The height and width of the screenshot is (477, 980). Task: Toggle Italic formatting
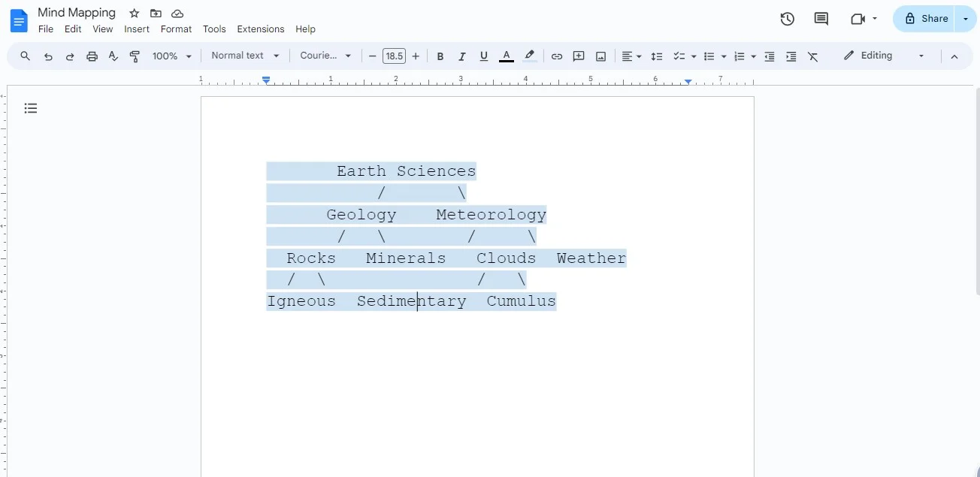[462, 56]
